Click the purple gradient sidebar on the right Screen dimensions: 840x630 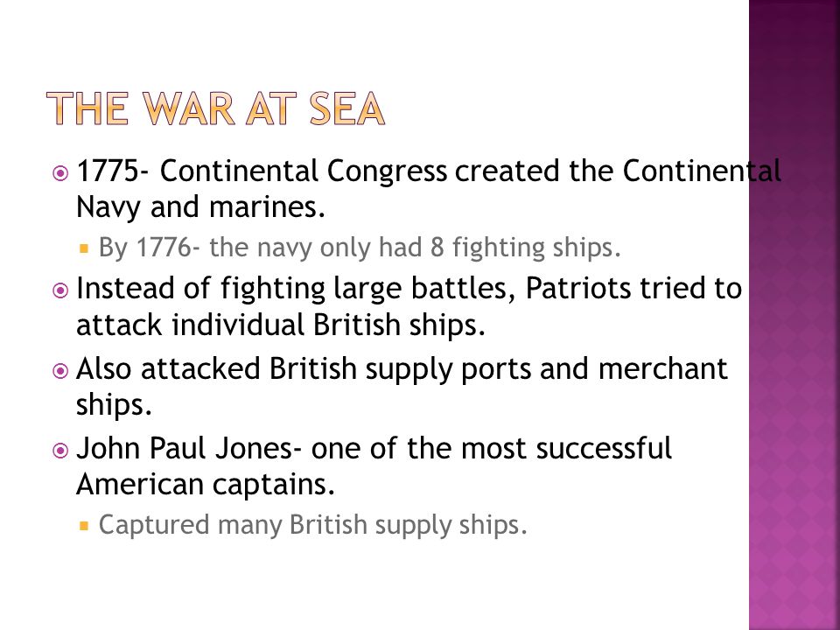pyautogui.click(x=794, y=315)
